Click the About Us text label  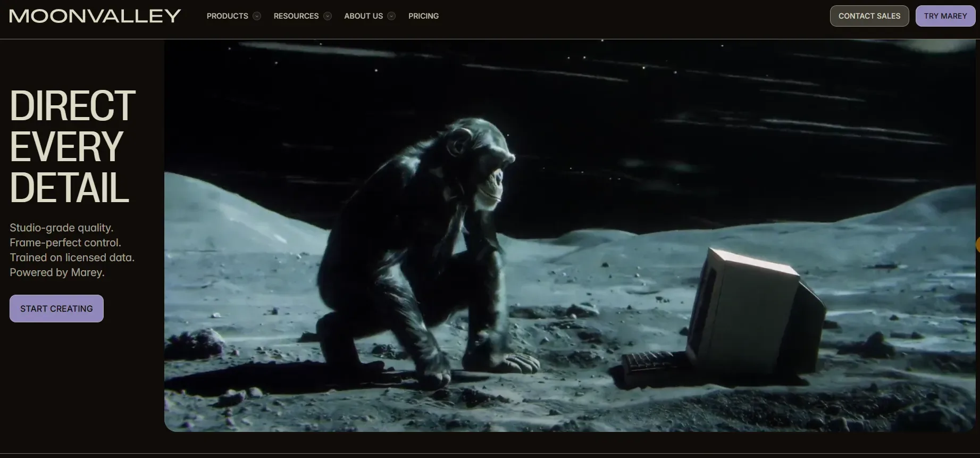point(363,16)
